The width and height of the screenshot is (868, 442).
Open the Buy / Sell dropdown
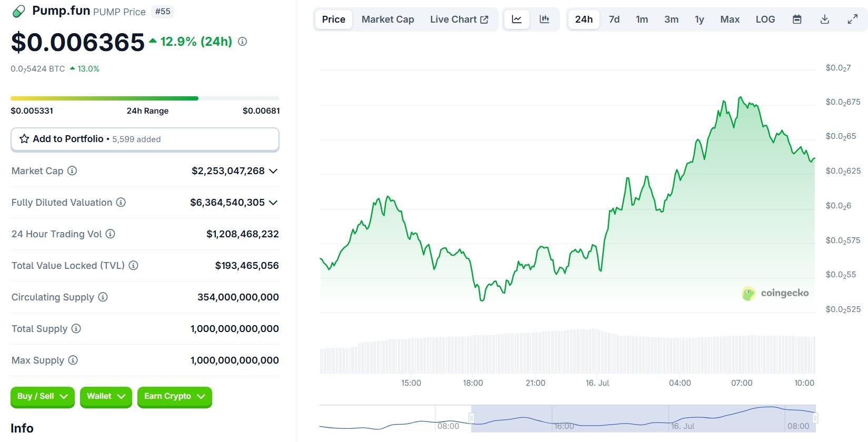[x=43, y=397]
